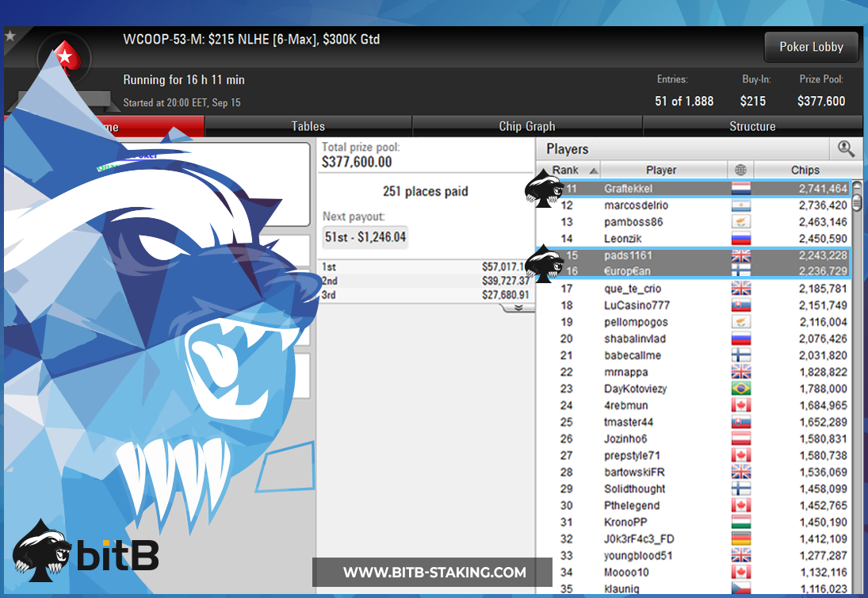Click the scroll-up arrow of Players list

[857, 186]
